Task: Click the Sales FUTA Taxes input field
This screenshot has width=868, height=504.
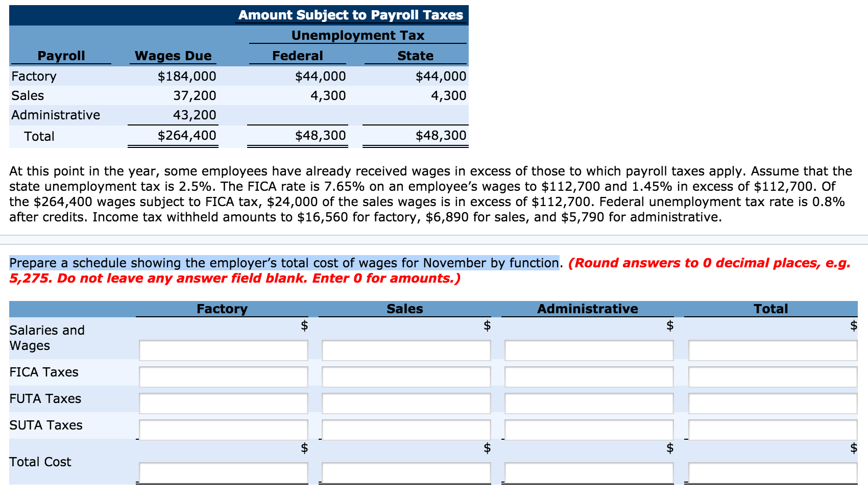Action: coord(406,404)
